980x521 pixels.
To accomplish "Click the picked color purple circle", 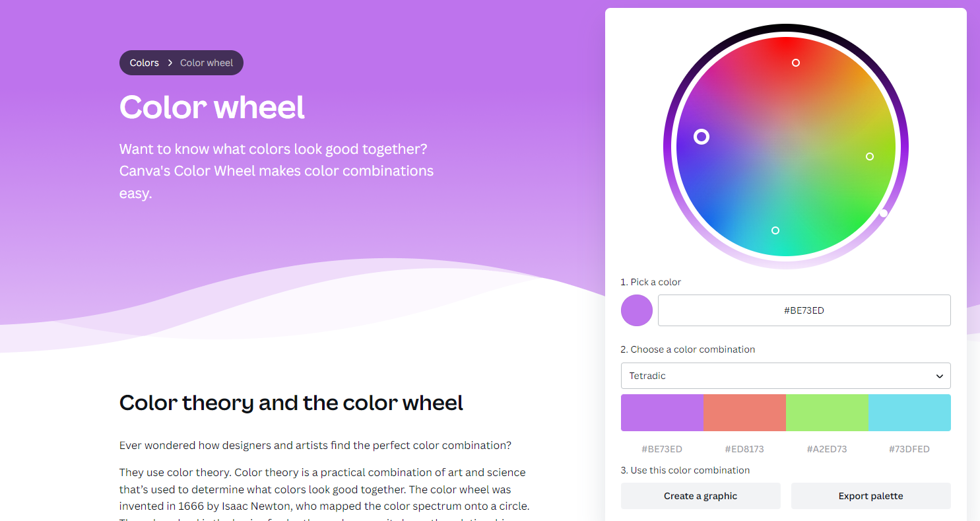I will point(637,310).
